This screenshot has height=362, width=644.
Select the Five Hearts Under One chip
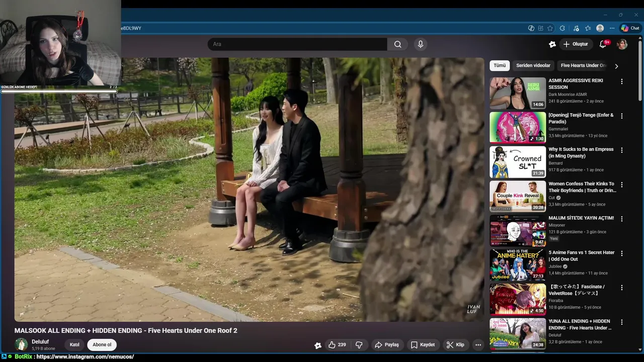pos(583,65)
